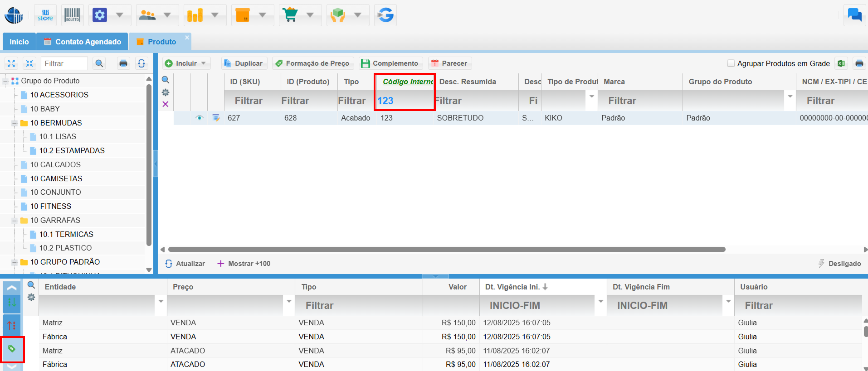Open the shopping cart menu dropdown
Image resolution: width=868 pixels, height=371 pixels.
click(x=310, y=15)
